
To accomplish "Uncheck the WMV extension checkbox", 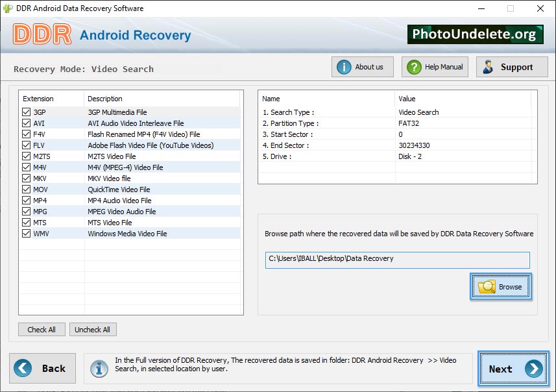I will [26, 233].
